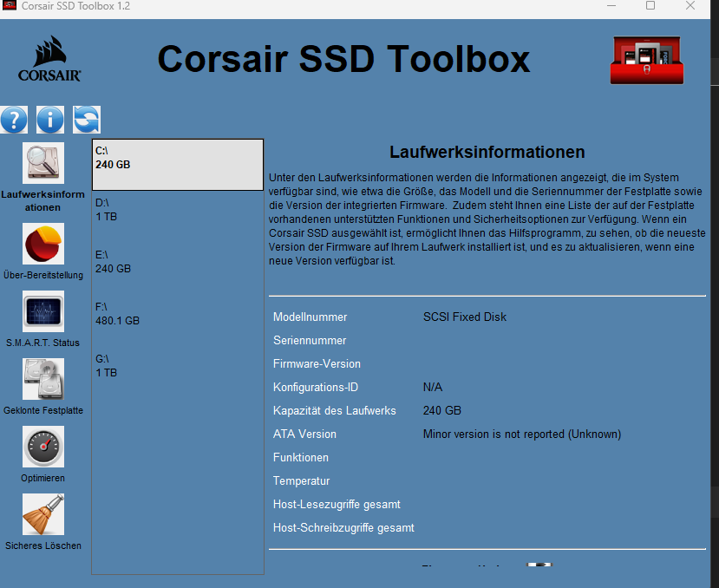Select the Laufwerksinformationen magnifier icon
This screenshot has height=588, width=719.
(43, 163)
